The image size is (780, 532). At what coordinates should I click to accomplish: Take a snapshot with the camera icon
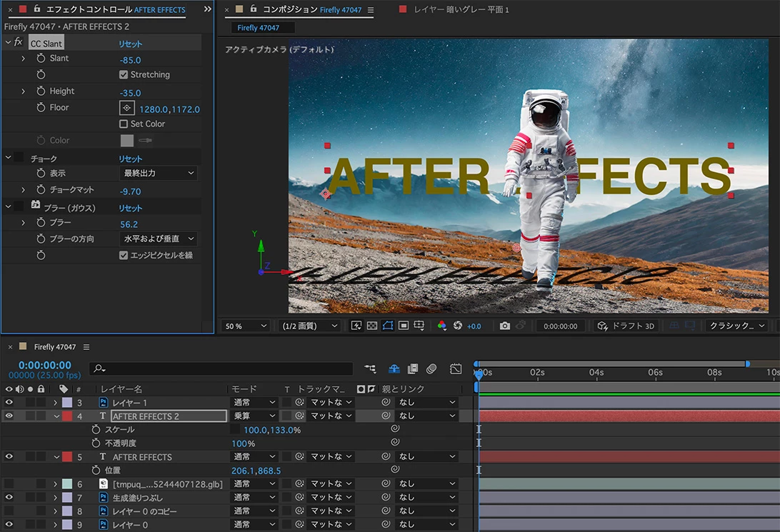504,326
